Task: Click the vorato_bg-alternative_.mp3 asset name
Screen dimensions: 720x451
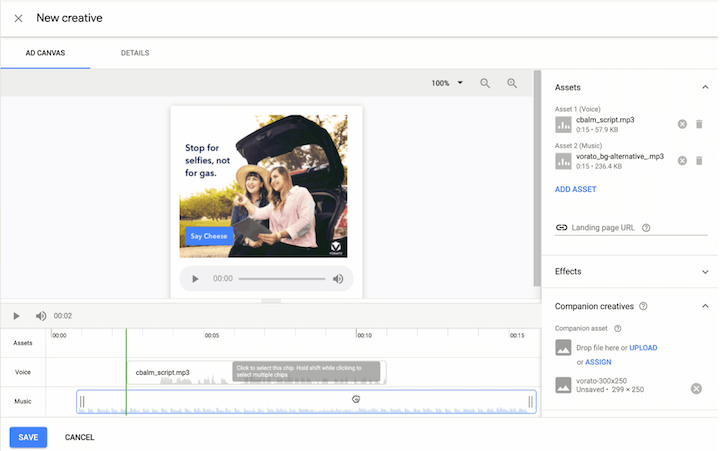Action: [x=620, y=157]
